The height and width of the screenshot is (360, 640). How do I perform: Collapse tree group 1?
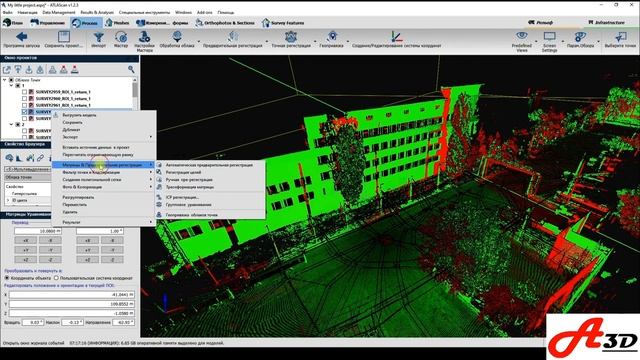11,86
